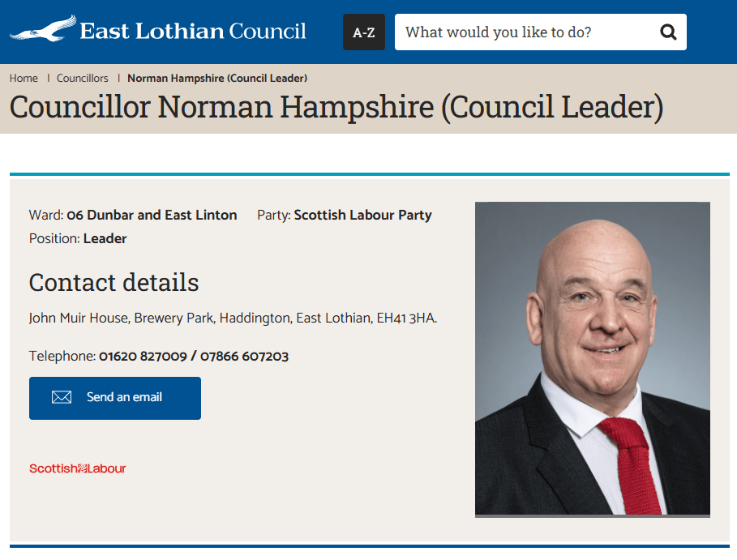Open the Councillors breadcrumb link
Viewport: 737px width, 560px height.
coord(83,79)
